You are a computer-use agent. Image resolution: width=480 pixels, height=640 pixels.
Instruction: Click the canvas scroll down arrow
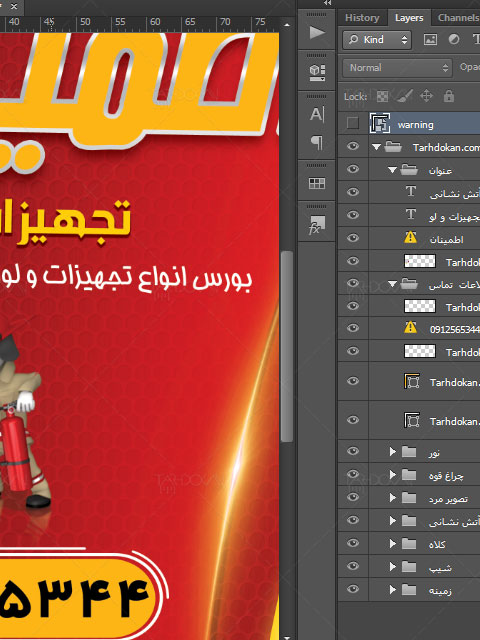287,637
